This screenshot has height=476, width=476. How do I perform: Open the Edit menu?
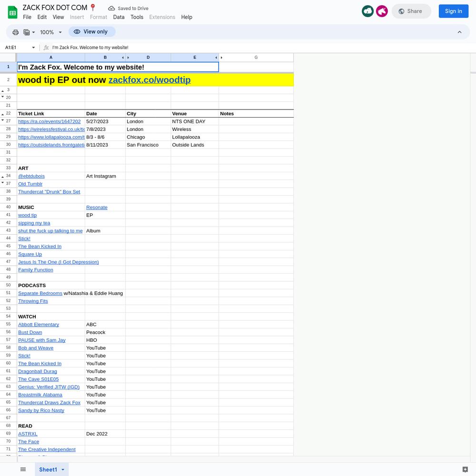point(42,17)
